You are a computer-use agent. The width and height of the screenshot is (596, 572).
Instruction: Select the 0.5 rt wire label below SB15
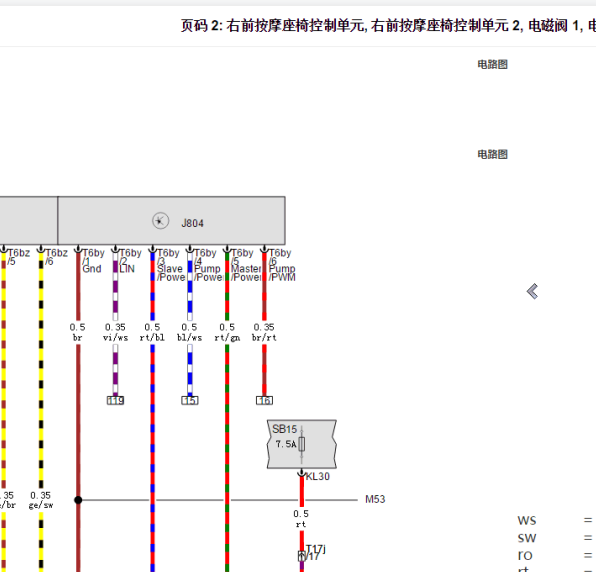tap(301, 519)
